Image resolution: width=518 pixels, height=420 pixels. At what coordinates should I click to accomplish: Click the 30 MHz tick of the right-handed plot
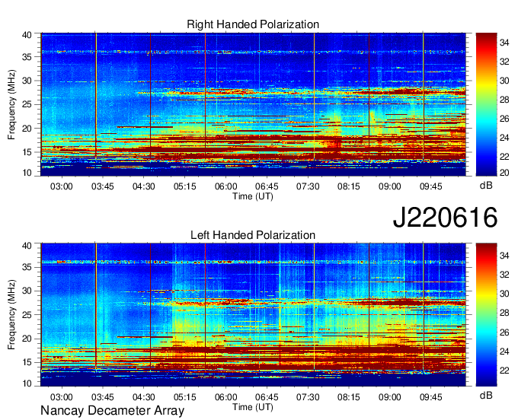click(27, 81)
